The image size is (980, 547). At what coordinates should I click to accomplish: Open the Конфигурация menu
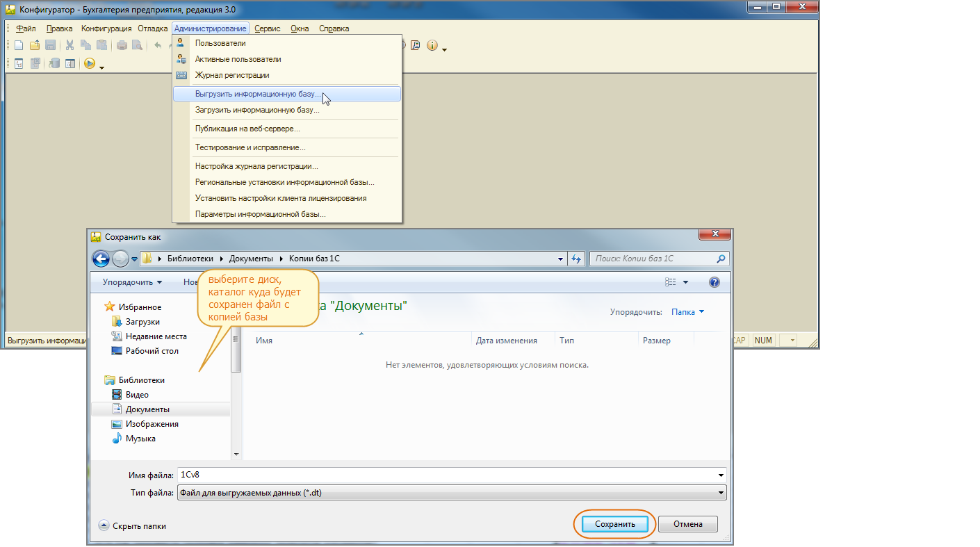point(106,28)
